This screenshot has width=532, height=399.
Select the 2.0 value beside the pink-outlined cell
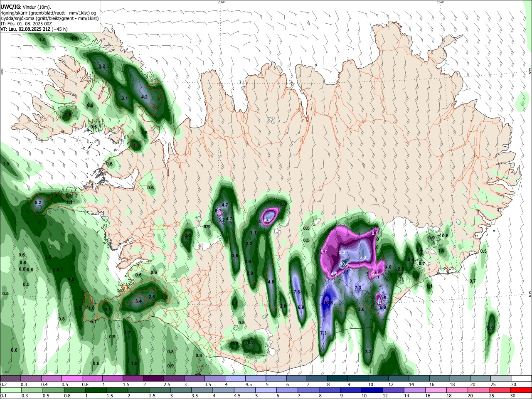click(283, 204)
